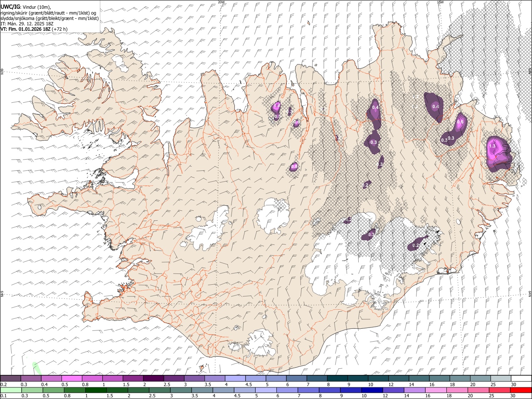Click the upper legend swatch between 0.2 and 0.3

11,378
